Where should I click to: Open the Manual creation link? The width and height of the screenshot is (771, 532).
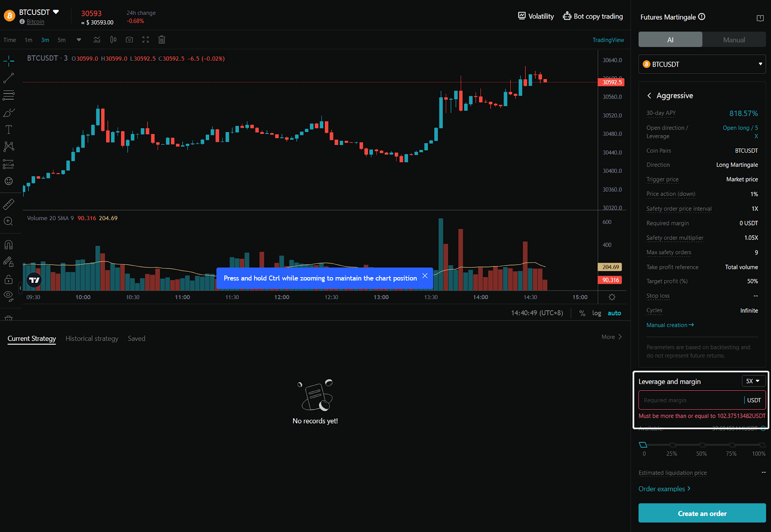pos(670,325)
